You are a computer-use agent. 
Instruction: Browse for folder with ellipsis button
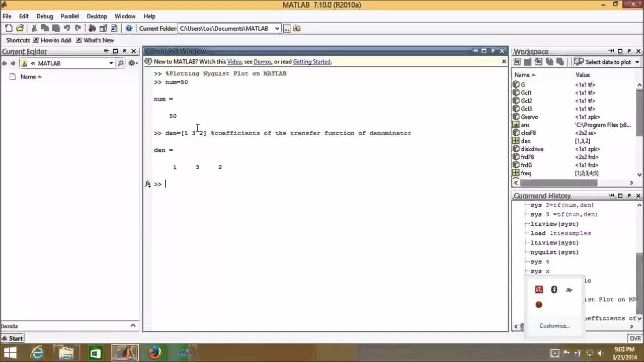click(x=287, y=29)
